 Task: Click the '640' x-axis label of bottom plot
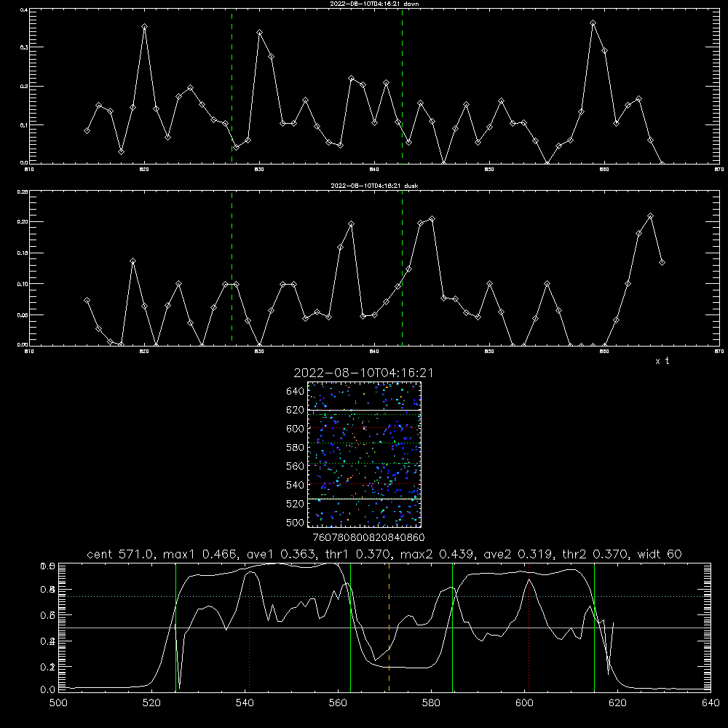tap(711, 703)
